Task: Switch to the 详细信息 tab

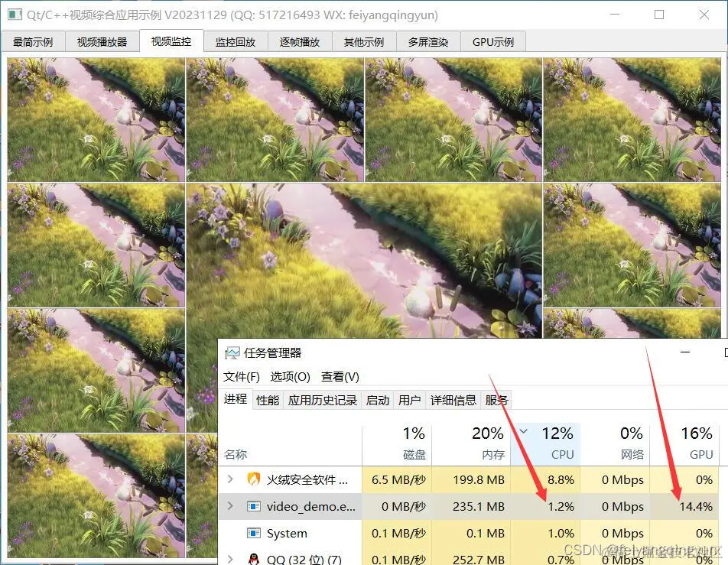Action: 453,399
